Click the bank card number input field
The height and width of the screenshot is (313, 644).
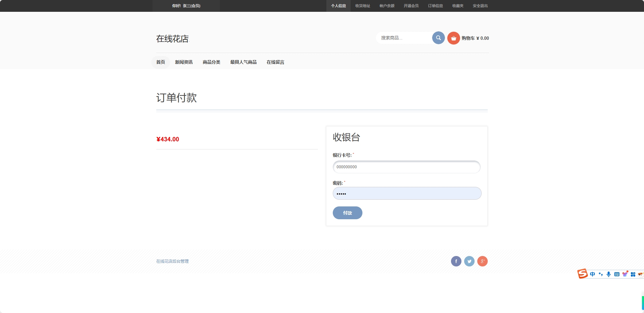406,167
